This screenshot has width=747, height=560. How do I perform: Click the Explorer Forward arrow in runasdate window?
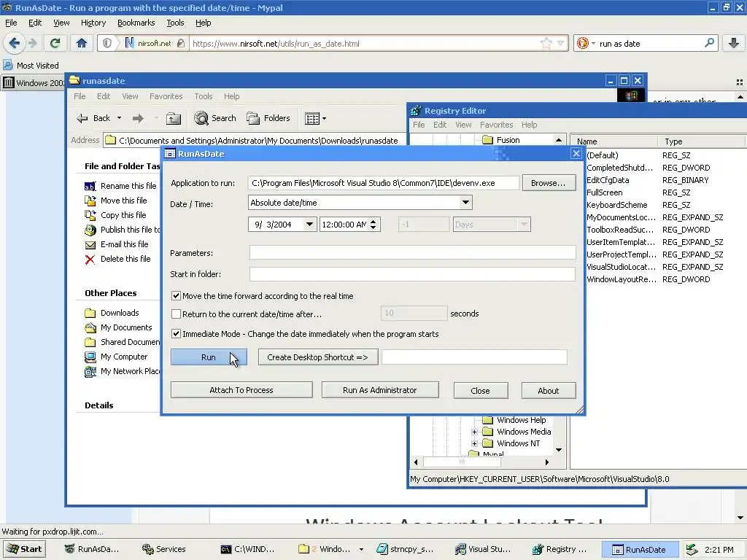(x=138, y=118)
